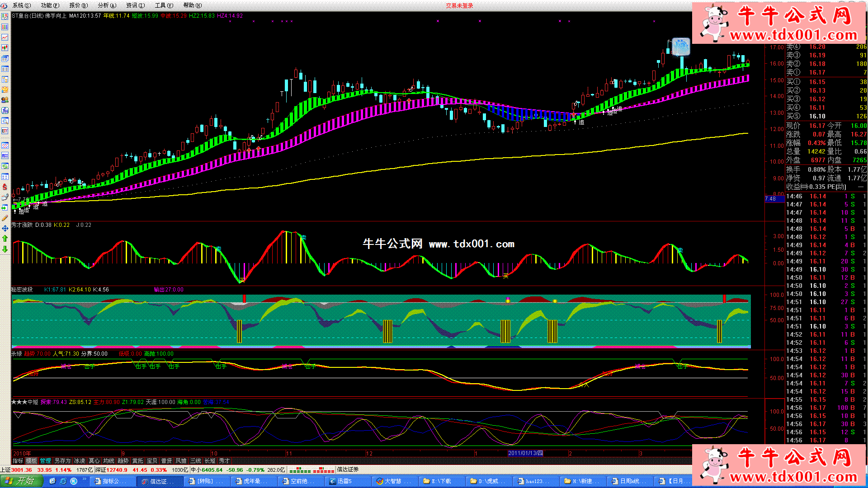This screenshot has width=868, height=488.
Task: Click the green down arrow icon
Action: tap(5, 249)
